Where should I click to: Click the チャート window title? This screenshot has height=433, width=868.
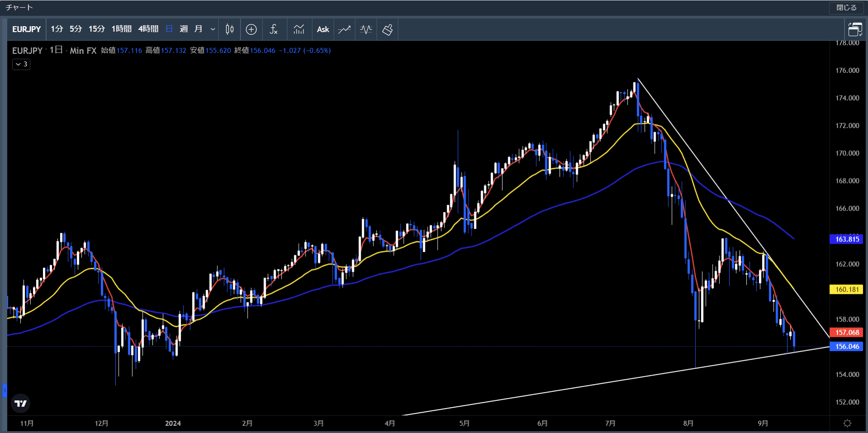tap(19, 8)
